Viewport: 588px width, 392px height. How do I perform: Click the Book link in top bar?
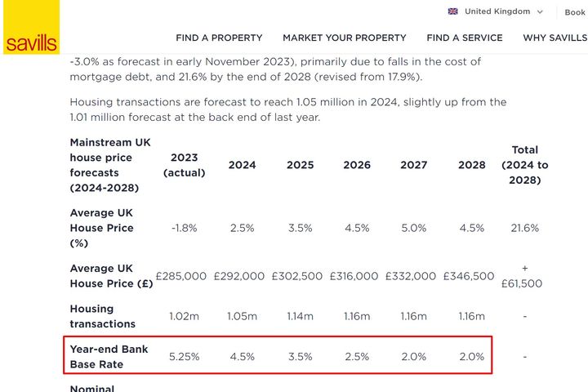click(x=575, y=12)
